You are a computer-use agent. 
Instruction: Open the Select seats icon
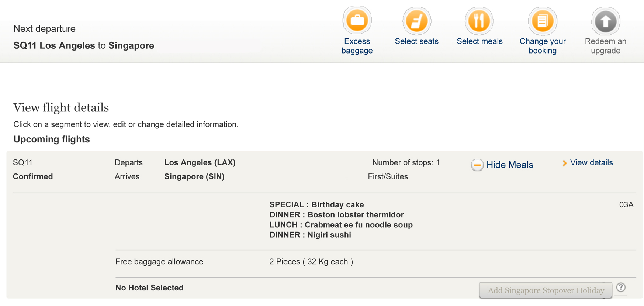[416, 21]
